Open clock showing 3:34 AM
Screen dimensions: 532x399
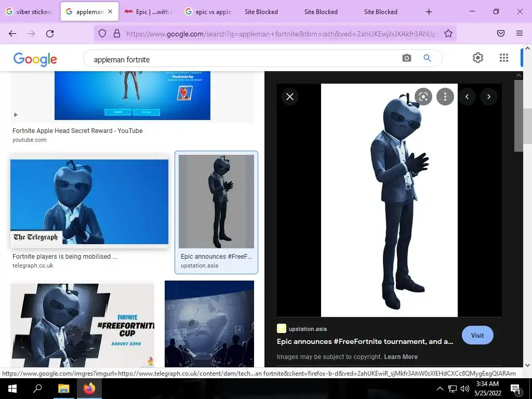pos(487,389)
